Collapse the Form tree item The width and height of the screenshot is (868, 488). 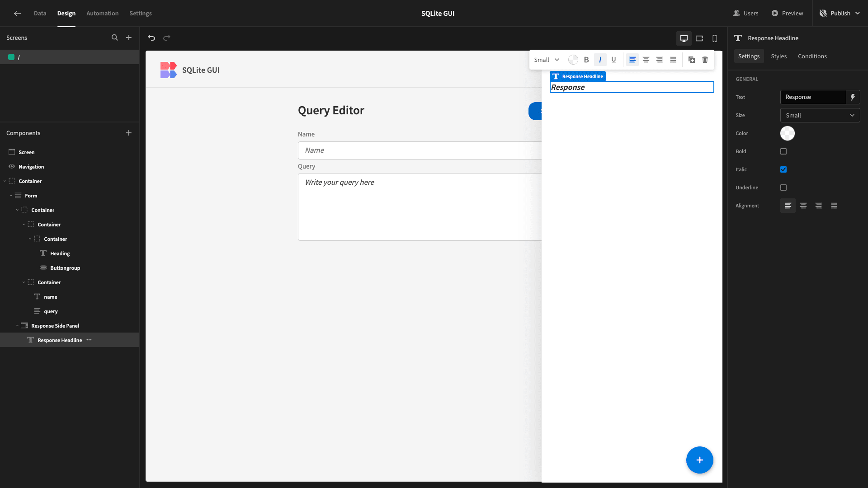[x=11, y=196]
